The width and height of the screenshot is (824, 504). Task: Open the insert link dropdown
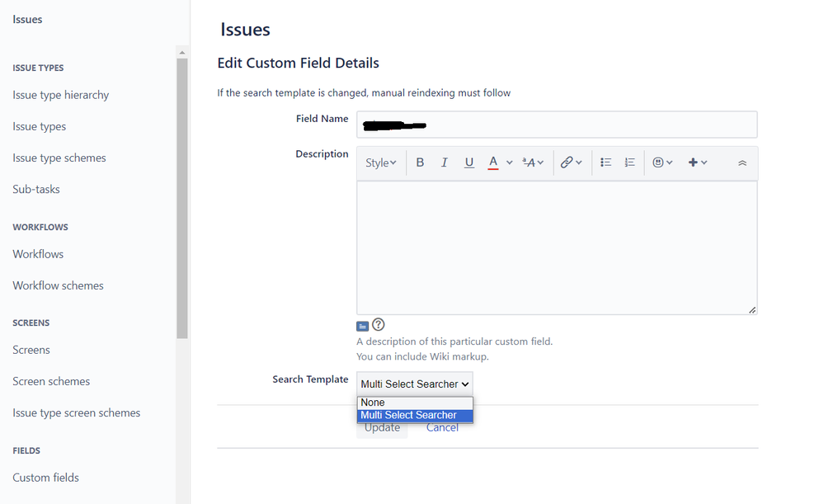pyautogui.click(x=572, y=163)
